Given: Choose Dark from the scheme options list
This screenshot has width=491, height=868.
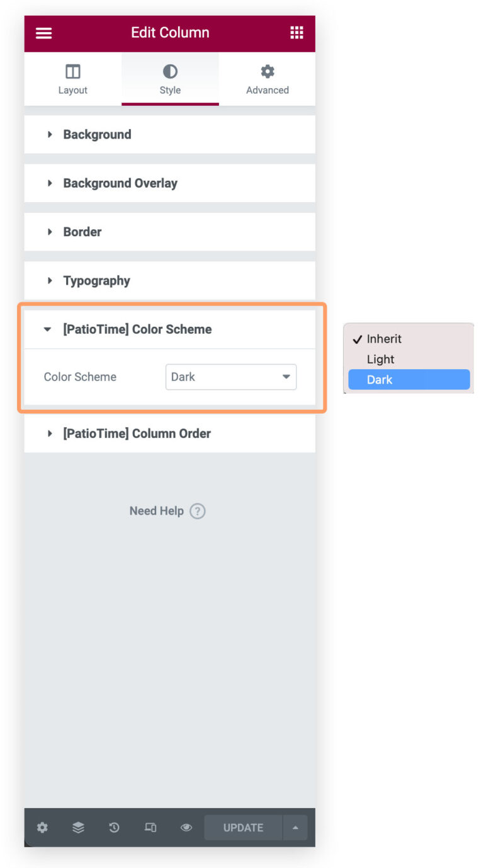Looking at the screenshot, I should [409, 379].
